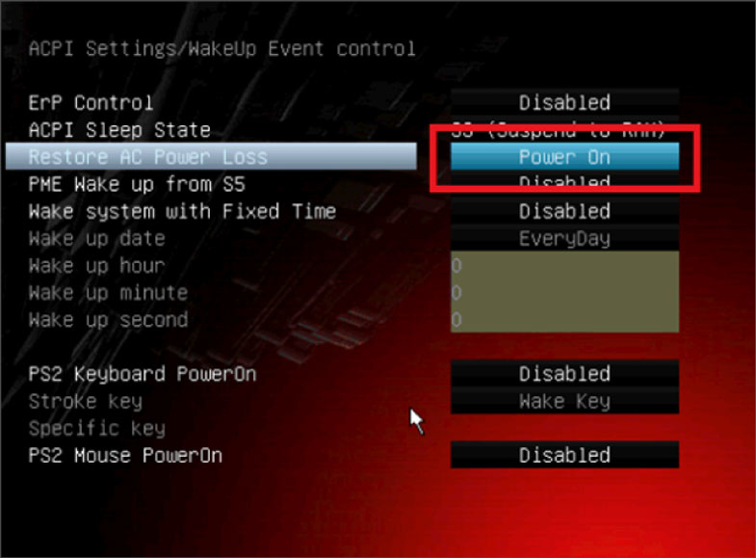Toggle PS2 Mouse PowerOn Disabled value
Viewport: 756px width, 558px height.
click(564, 455)
